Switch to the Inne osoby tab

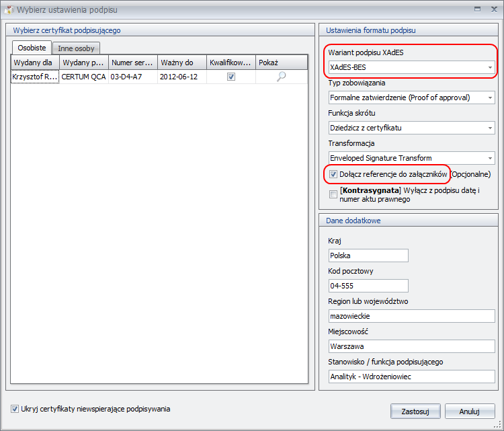(x=76, y=48)
